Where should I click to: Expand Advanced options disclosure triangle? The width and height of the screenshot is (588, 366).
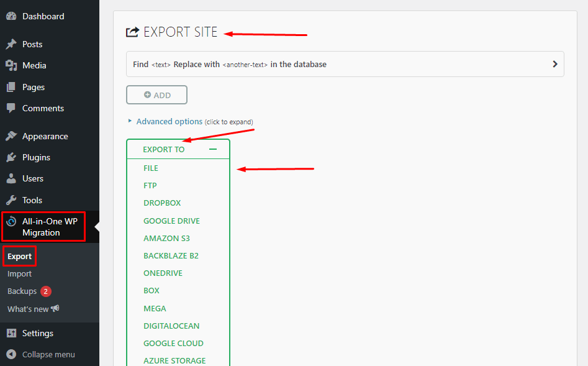pos(130,121)
